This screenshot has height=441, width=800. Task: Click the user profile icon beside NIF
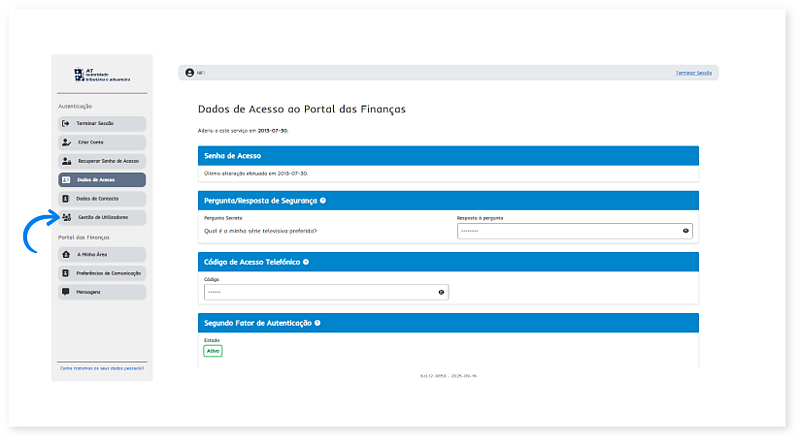189,73
